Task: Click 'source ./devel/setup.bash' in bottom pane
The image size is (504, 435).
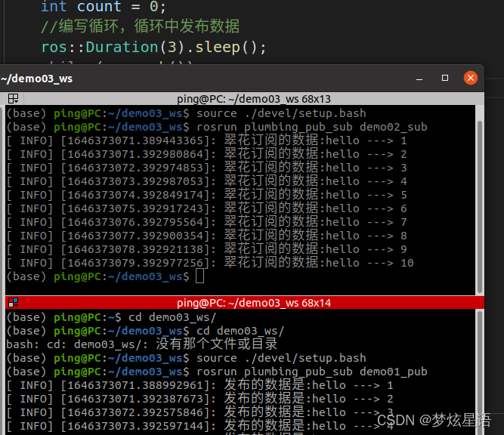Action: [x=281, y=358]
